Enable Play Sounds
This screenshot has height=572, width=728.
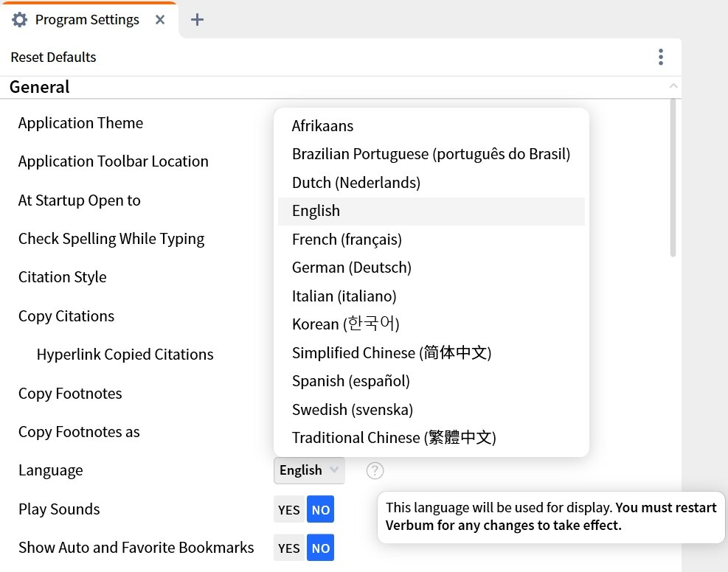(288, 509)
